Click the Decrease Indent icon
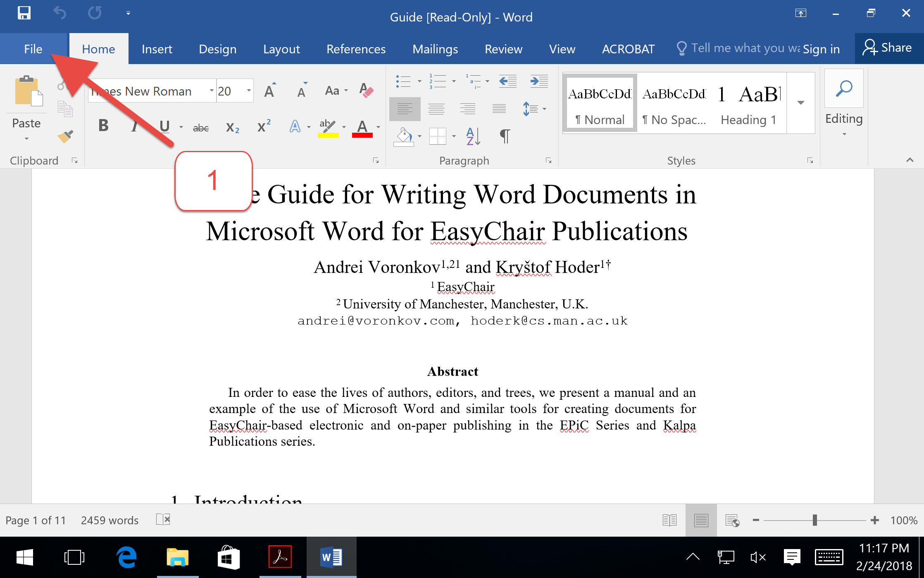Viewport: 924px width, 578px height. click(x=508, y=81)
